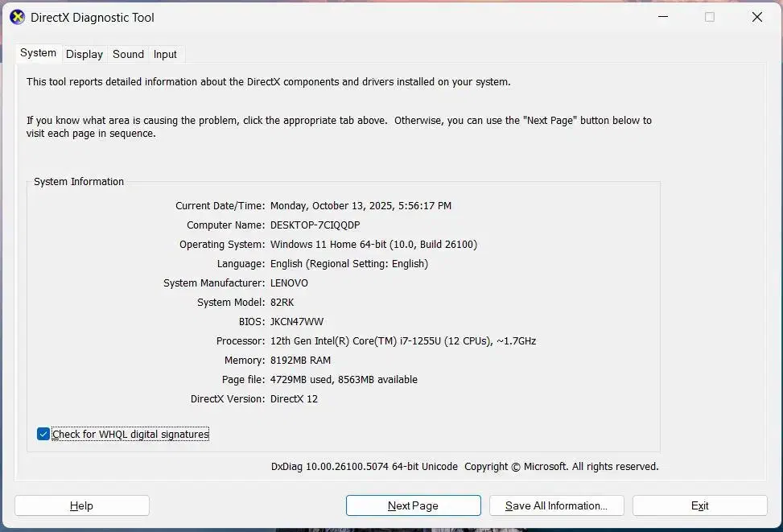
Task: Open the Sound tab
Action: 128,54
